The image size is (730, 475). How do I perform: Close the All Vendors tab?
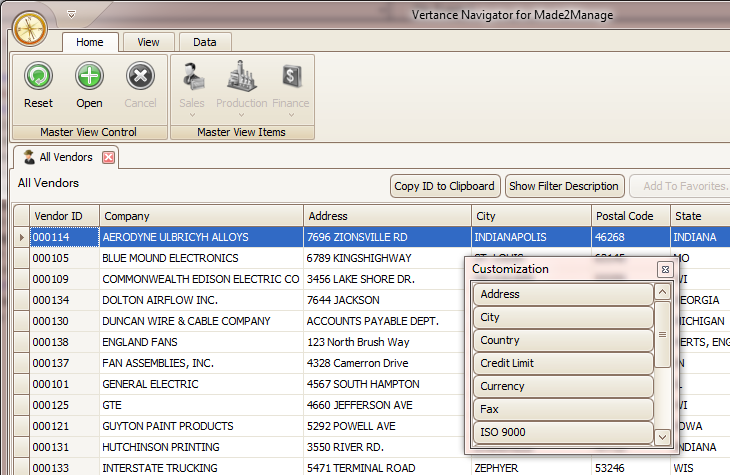click(x=108, y=157)
